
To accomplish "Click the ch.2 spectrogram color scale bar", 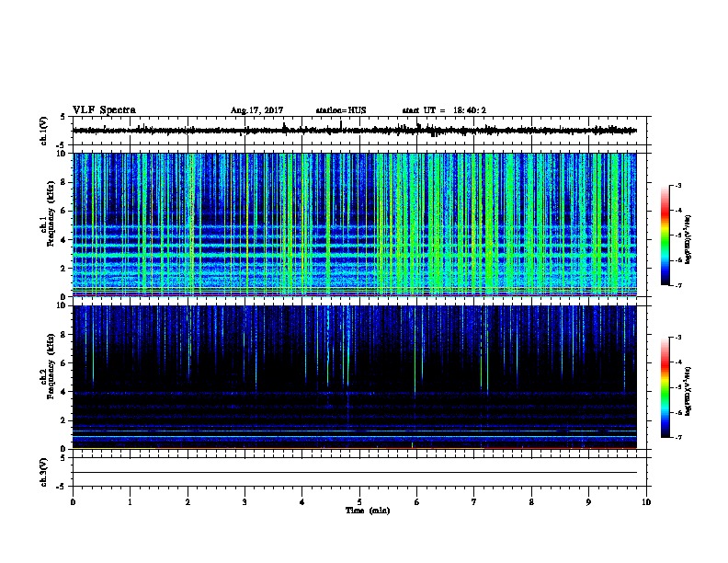I will coord(665,387).
